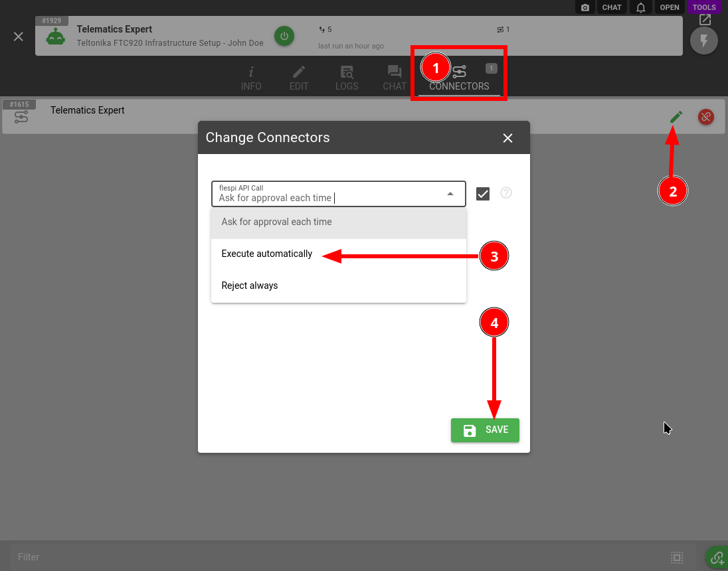Click the select-all dashed square icon
The image size is (728, 571).
pos(677,557)
